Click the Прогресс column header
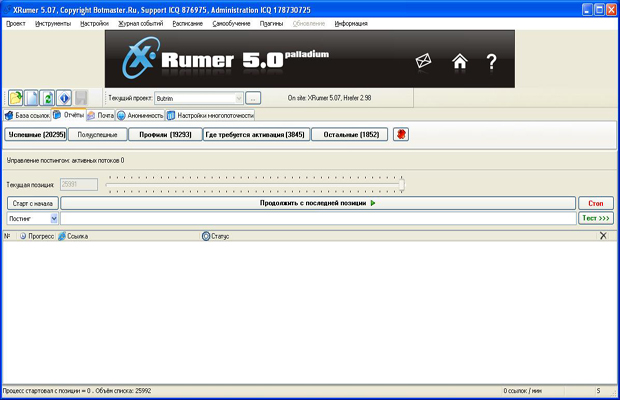Screen dimensions: 620x400 point(37,236)
